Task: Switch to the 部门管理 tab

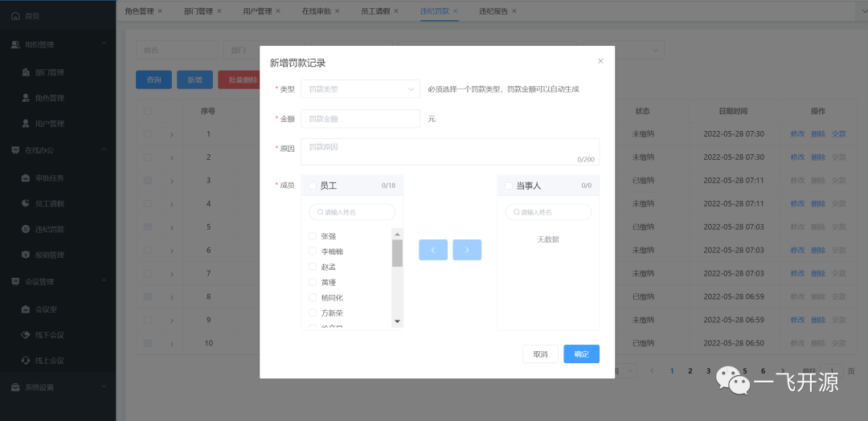Action: click(199, 10)
